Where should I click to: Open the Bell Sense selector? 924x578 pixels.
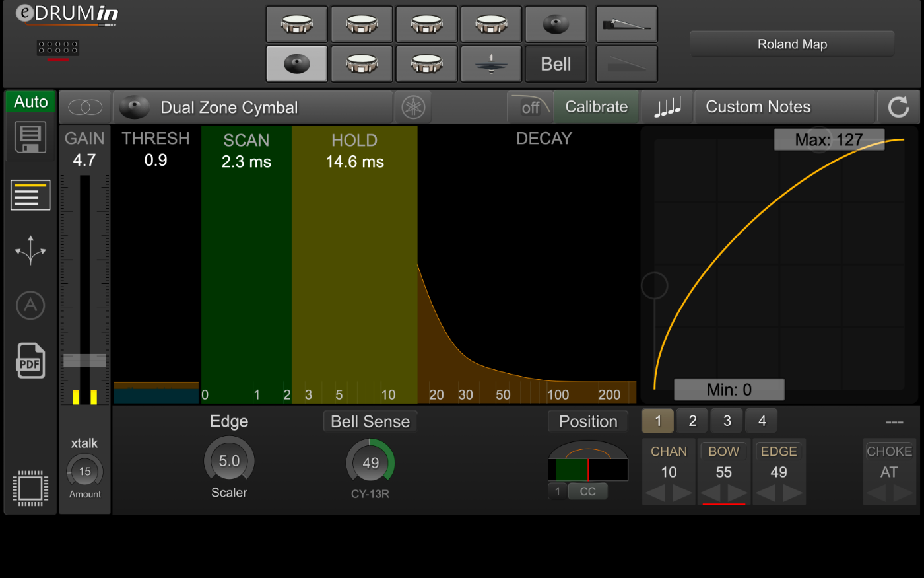370,421
